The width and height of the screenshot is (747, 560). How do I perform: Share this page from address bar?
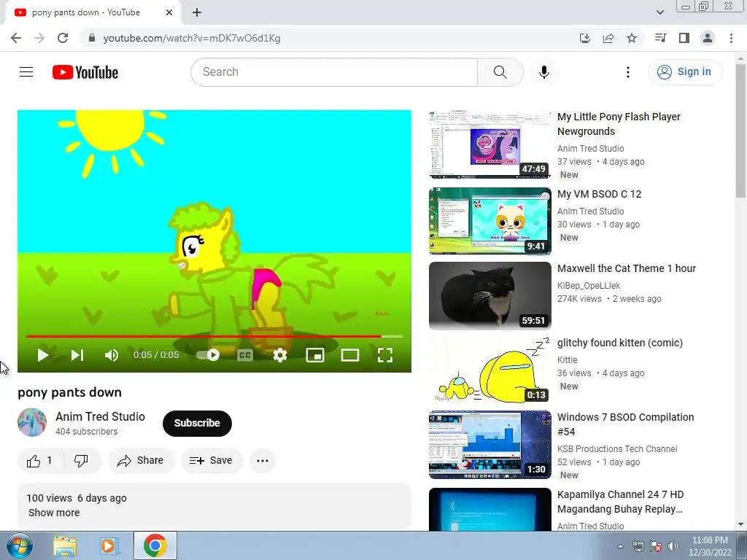tap(608, 38)
